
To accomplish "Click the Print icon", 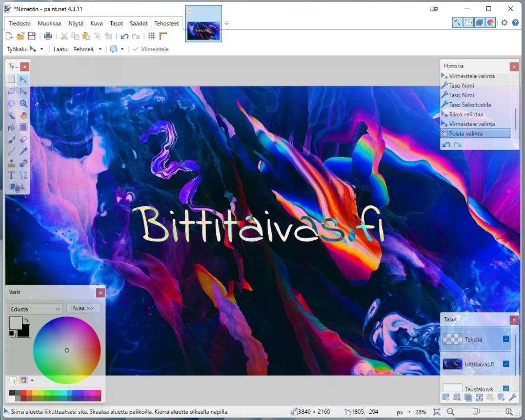I will click(48, 36).
